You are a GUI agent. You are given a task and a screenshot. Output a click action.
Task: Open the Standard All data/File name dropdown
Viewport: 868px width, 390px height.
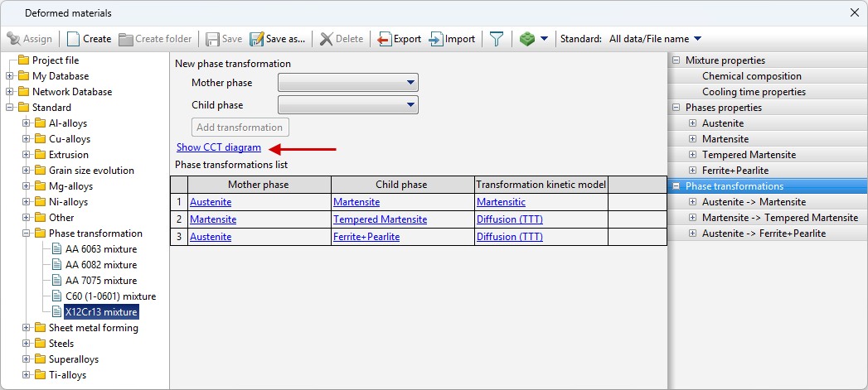[696, 39]
